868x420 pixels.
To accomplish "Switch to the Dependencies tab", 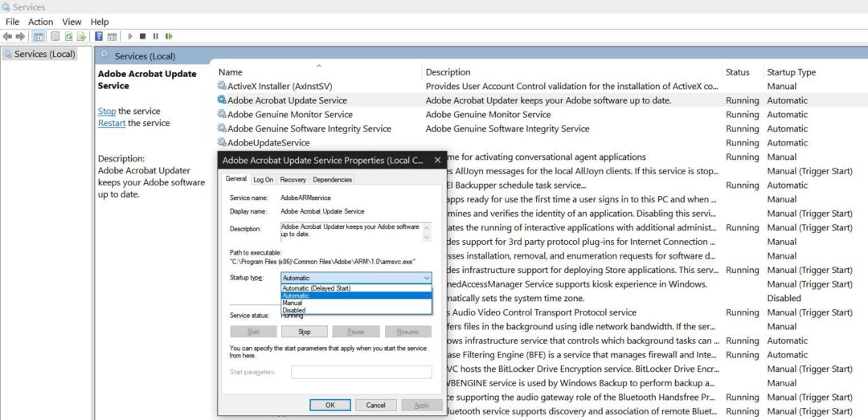I will click(332, 179).
